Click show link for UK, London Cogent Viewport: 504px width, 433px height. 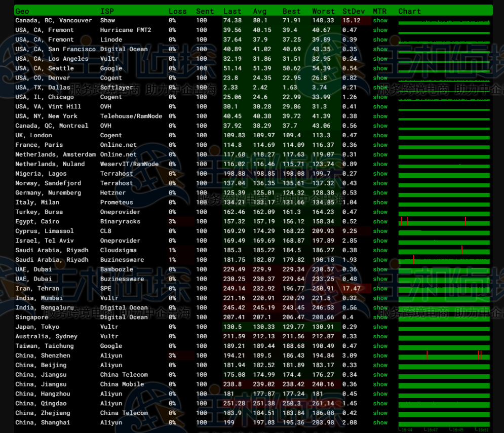pos(380,136)
